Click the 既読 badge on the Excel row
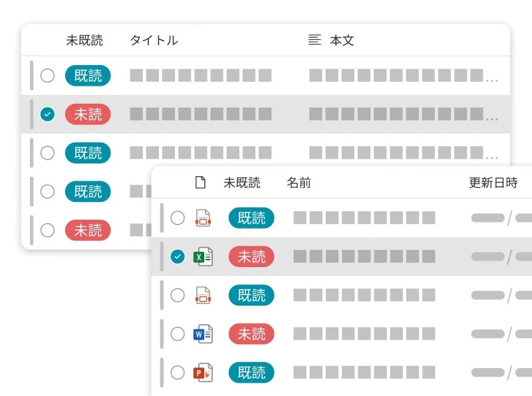Screen dimensions: 532x396 (251, 256)
